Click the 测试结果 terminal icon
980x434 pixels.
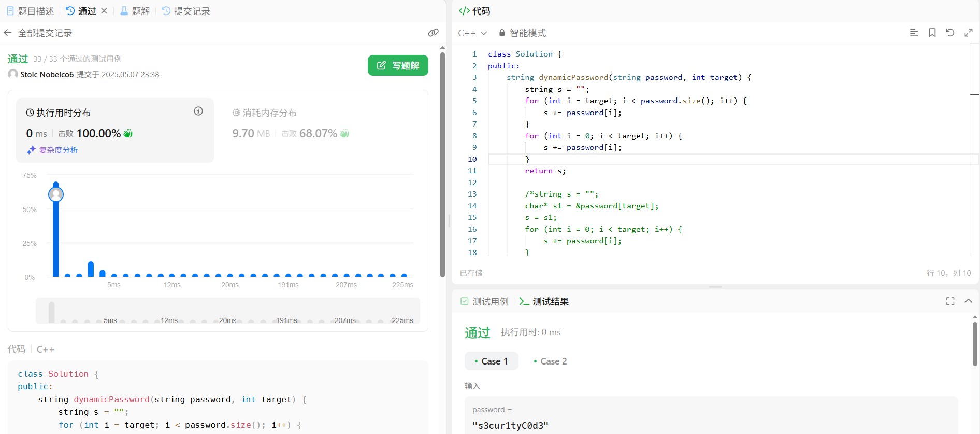(x=524, y=301)
